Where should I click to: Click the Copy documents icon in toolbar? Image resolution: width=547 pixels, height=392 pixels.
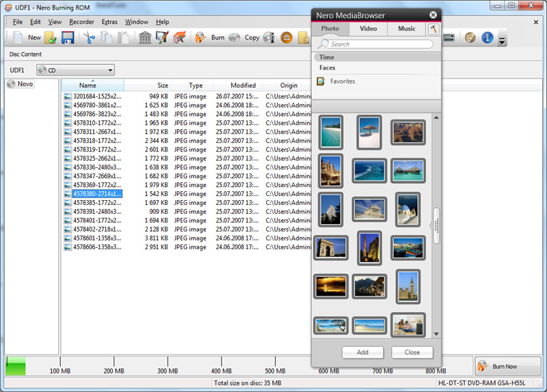(107, 38)
